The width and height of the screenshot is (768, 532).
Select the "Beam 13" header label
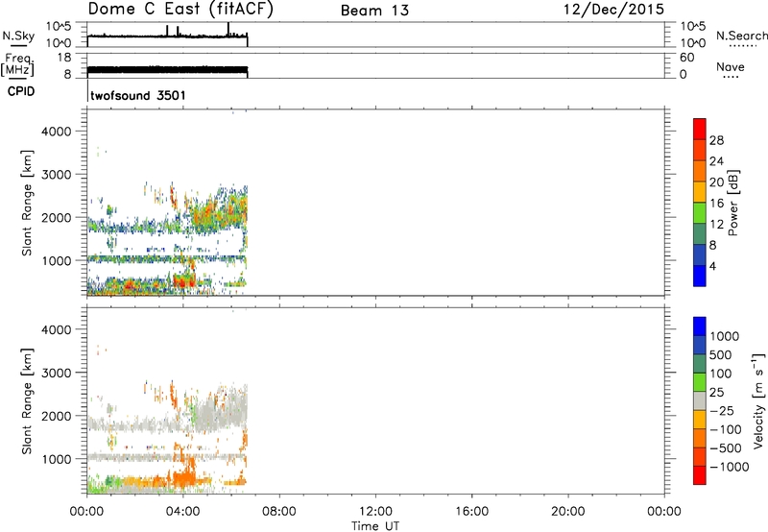374,11
